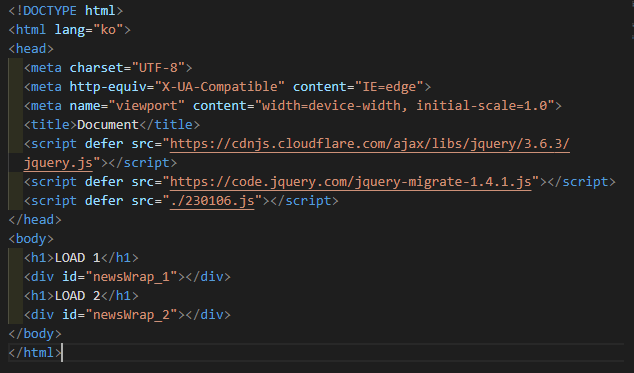
Task: Open the jquery-migrate-1.4.1.js link
Action: pyautogui.click(x=351, y=182)
